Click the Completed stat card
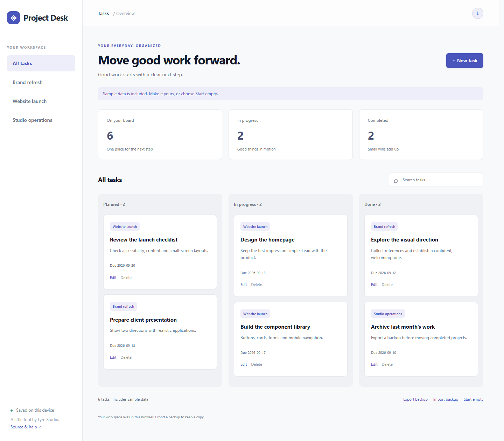The height and width of the screenshot is (441, 504). (421, 134)
